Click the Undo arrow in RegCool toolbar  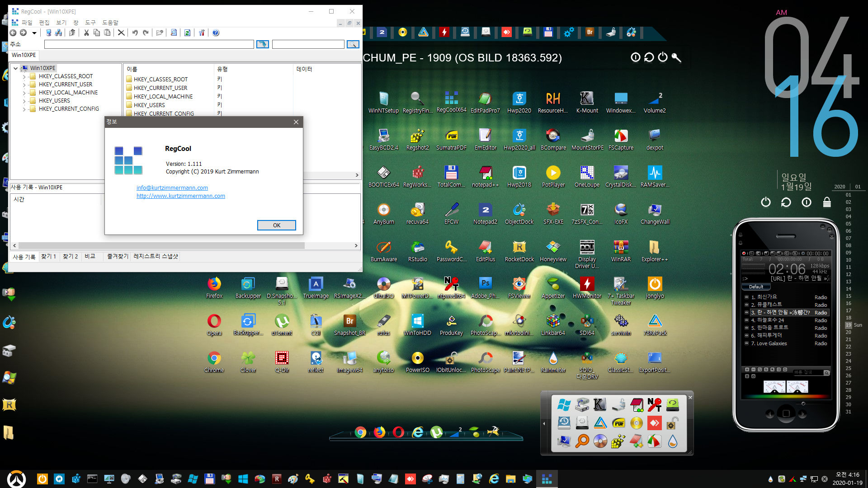pos(135,33)
